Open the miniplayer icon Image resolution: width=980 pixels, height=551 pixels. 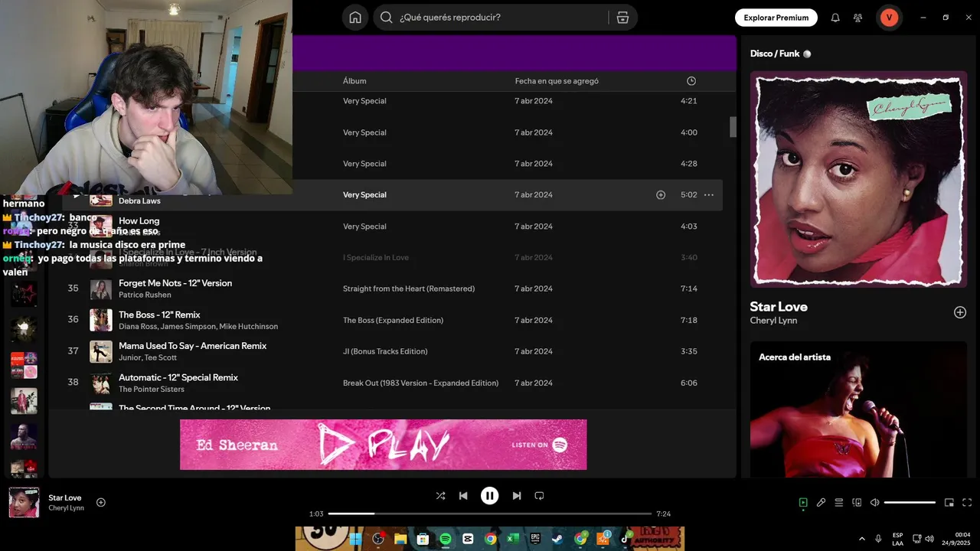(949, 503)
